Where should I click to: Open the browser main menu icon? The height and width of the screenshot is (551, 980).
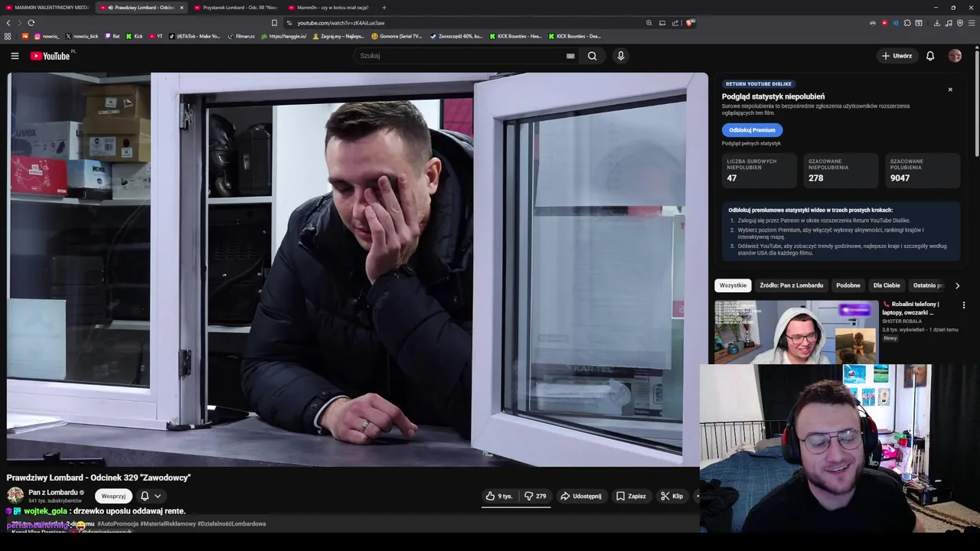tap(972, 23)
